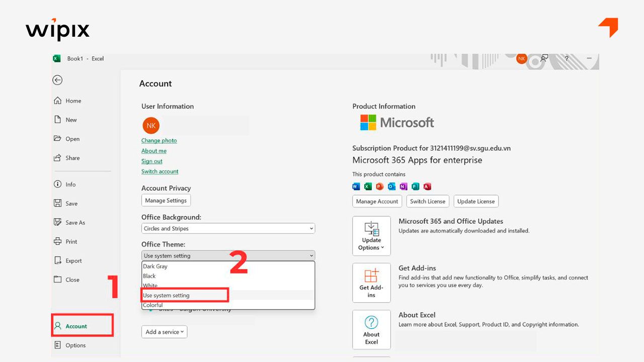Screen dimensions: 644x362
Task: Collapse the Office Theme dropdown
Action: tap(228, 255)
